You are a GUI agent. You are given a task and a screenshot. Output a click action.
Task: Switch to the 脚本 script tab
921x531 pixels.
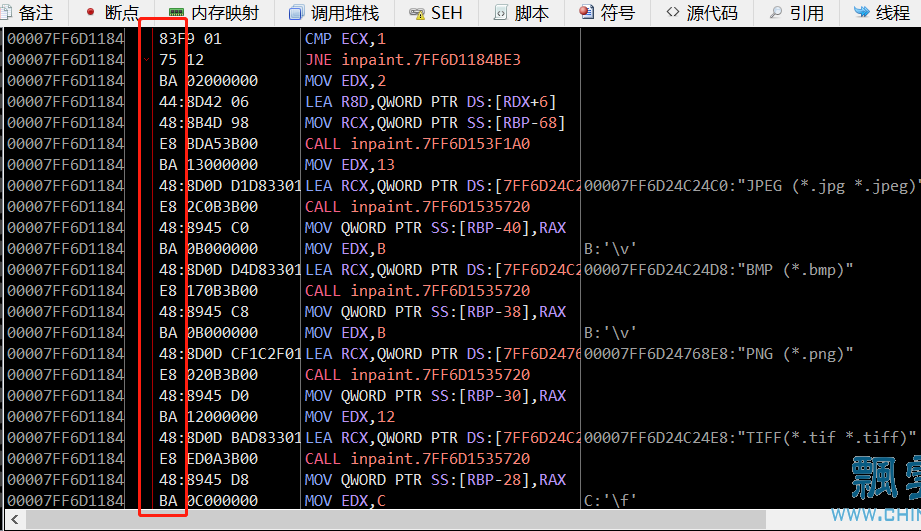pyautogui.click(x=521, y=12)
